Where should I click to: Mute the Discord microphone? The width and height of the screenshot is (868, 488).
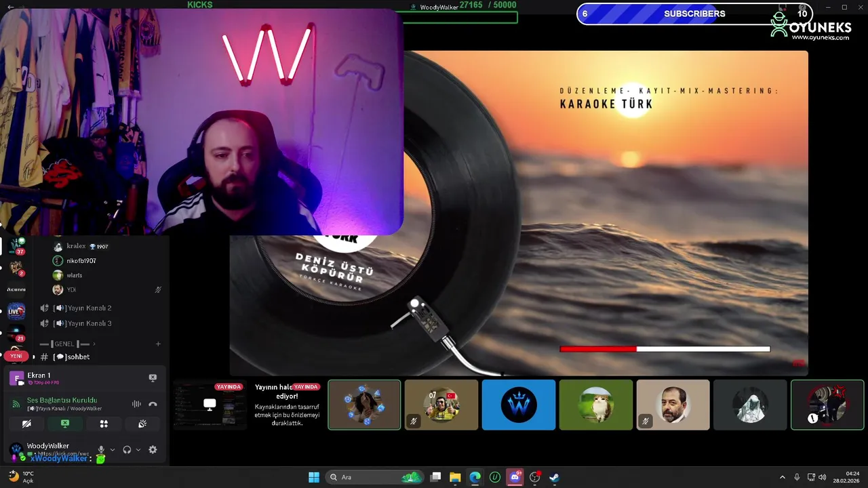tap(101, 449)
